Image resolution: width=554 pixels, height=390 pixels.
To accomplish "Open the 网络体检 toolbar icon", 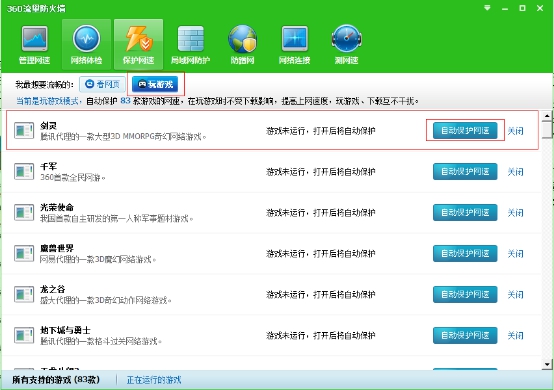I will click(87, 45).
